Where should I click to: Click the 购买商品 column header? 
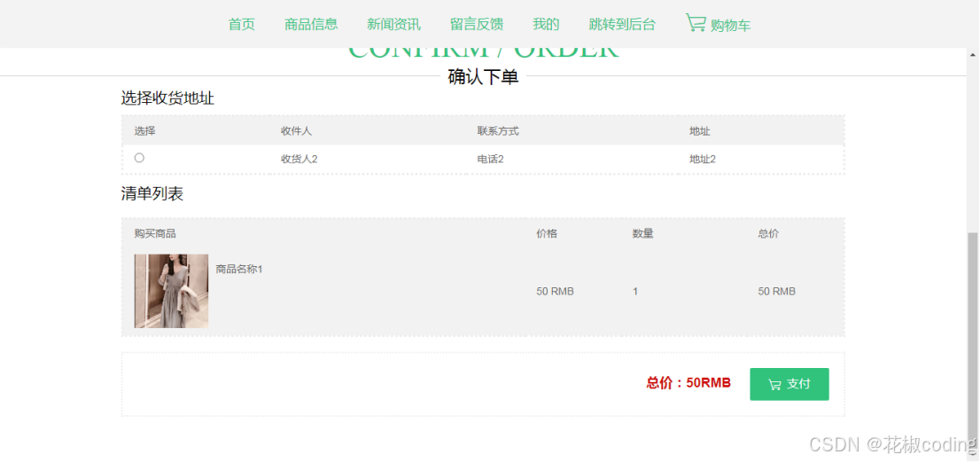point(155,234)
